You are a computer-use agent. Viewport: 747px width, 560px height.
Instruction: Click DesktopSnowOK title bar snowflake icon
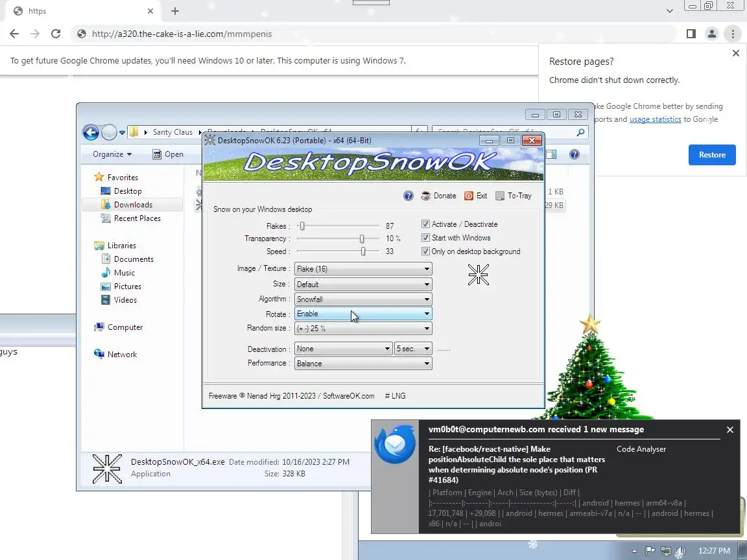click(209, 140)
